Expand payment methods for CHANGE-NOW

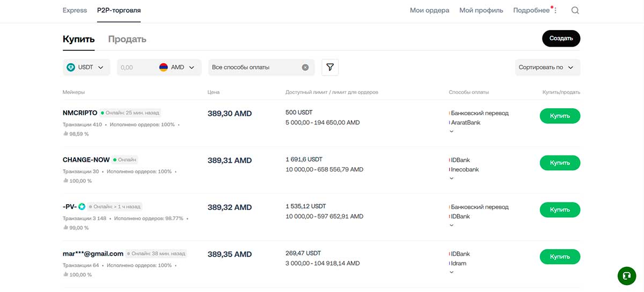pyautogui.click(x=451, y=178)
